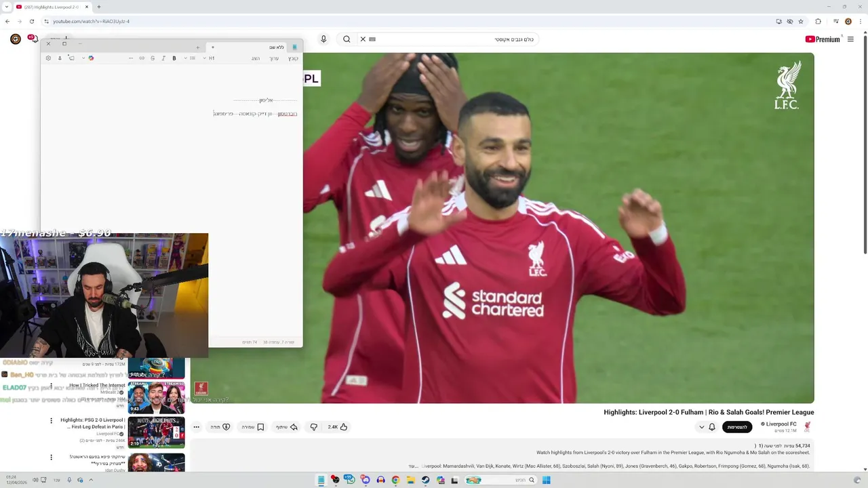868x488 pixels.
Task: Click the Liverpool video player
Action: tap(558, 228)
